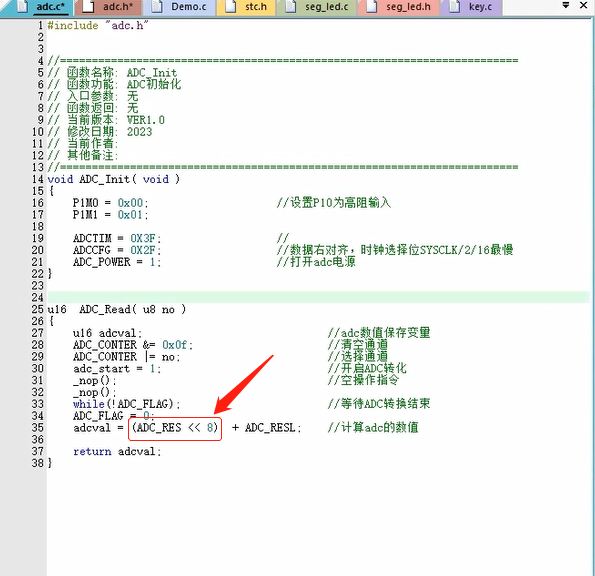Click comment '//设置P10为高阻输入'

[x=334, y=203]
